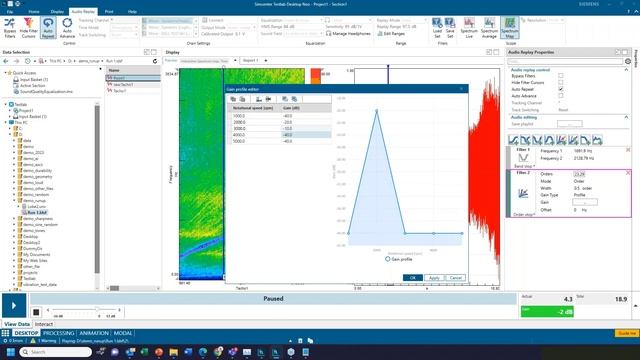Click the Hide Filter Cursors ribbon icon
The image size is (640, 360).
click(x=28, y=28)
